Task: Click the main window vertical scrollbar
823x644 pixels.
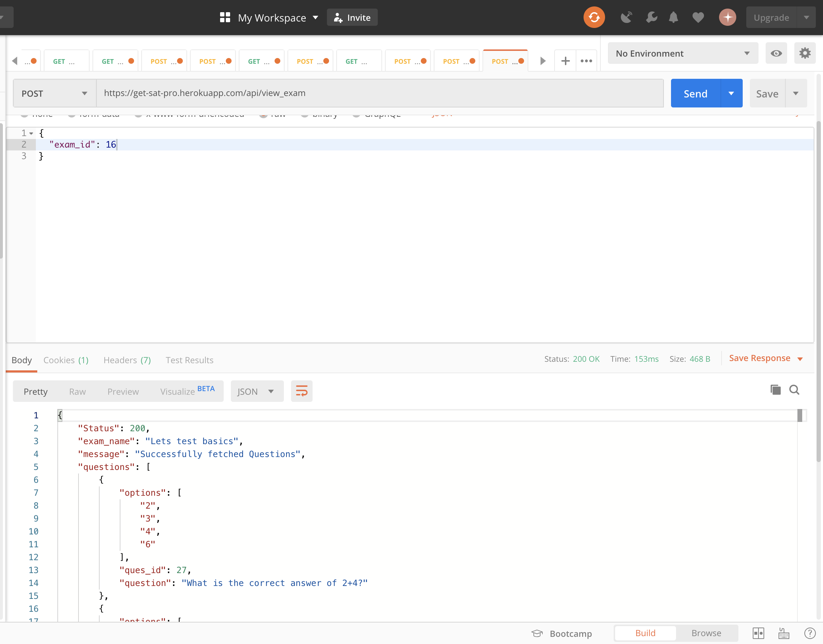Action: click(818, 291)
